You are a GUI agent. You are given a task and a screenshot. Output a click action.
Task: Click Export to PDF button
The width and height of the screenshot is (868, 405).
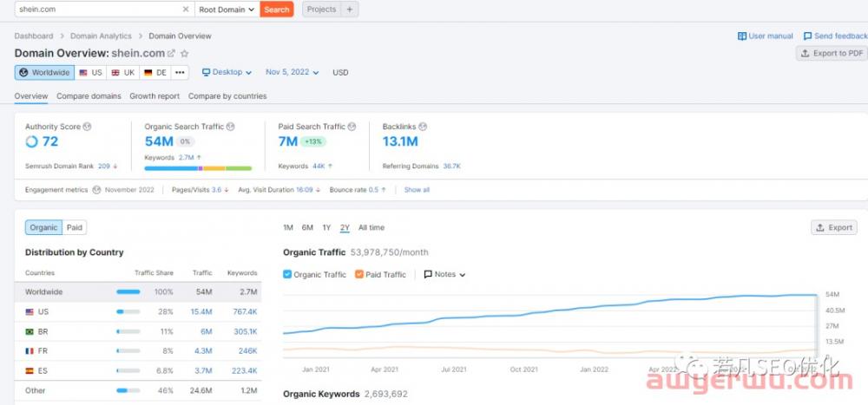point(832,53)
